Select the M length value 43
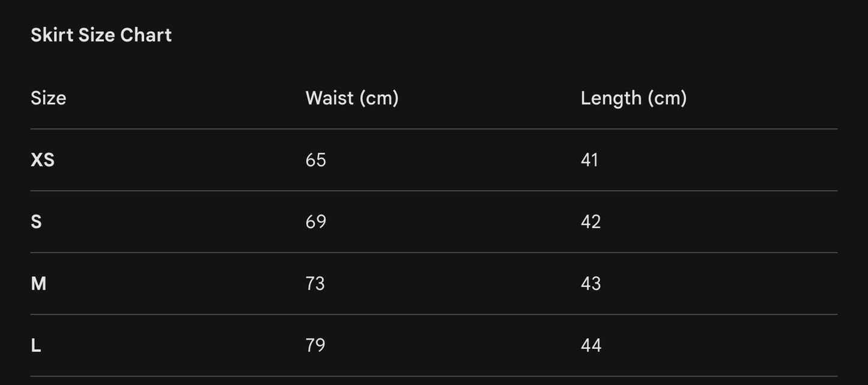 tap(591, 283)
